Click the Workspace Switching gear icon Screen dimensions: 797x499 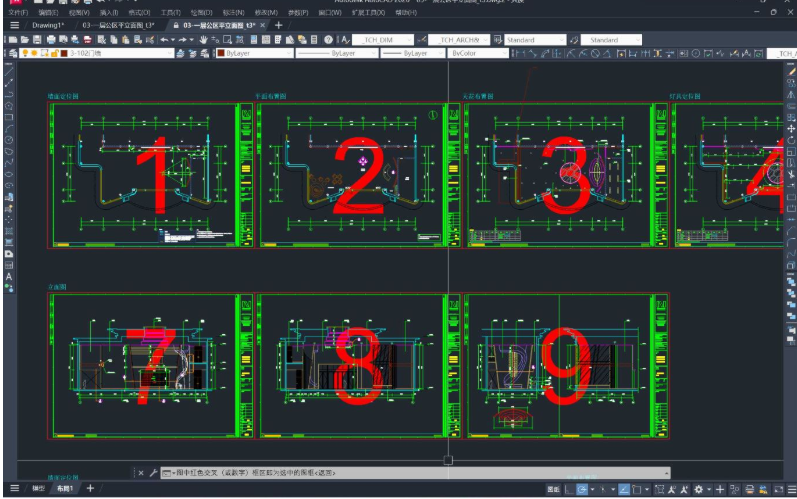point(699,489)
